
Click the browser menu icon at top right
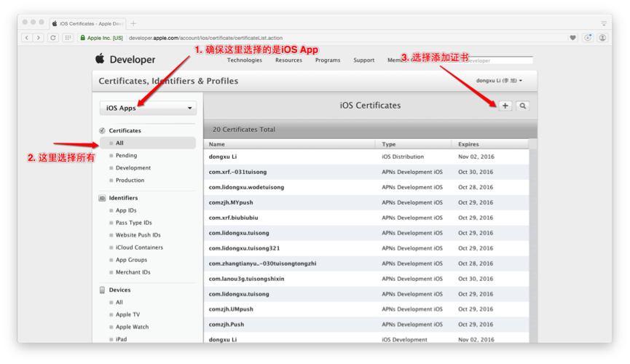[604, 23]
